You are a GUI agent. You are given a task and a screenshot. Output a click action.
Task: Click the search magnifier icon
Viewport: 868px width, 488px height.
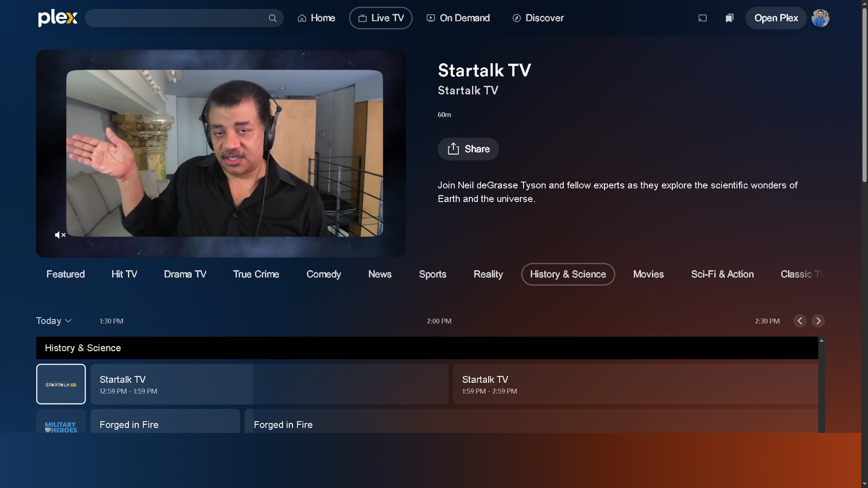pos(272,18)
